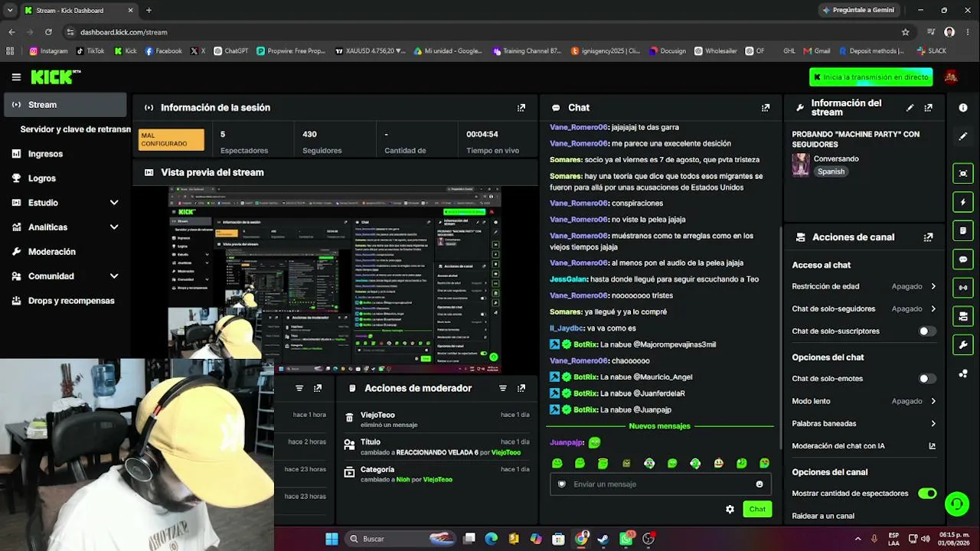Open WhatsApp from the taskbar
980x551 pixels.
(626, 539)
